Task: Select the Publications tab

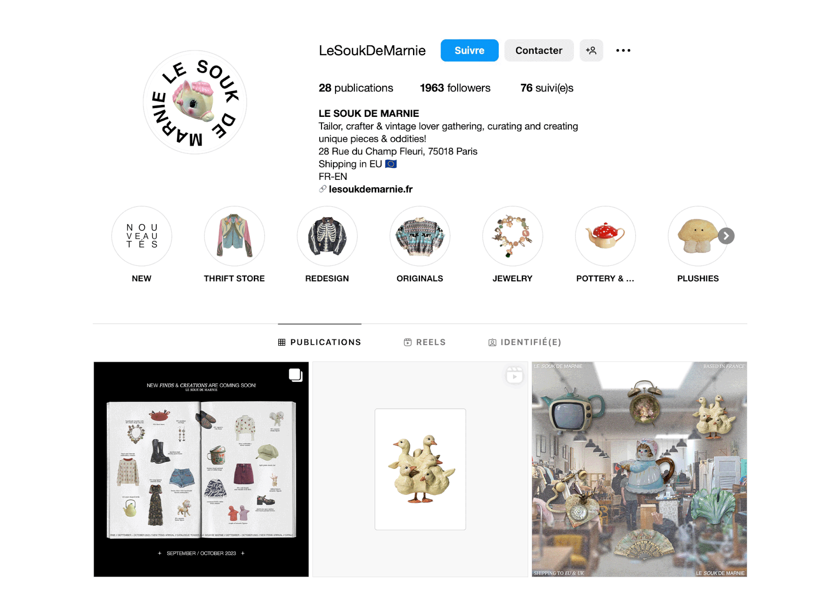Action: (x=319, y=342)
